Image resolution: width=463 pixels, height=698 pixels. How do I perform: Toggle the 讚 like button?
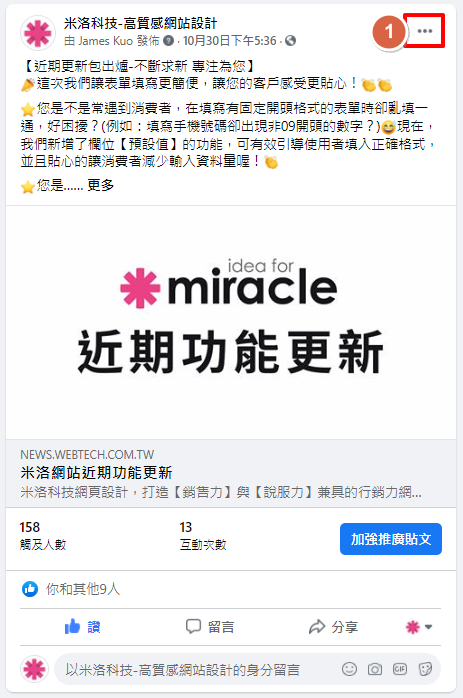pos(83,627)
